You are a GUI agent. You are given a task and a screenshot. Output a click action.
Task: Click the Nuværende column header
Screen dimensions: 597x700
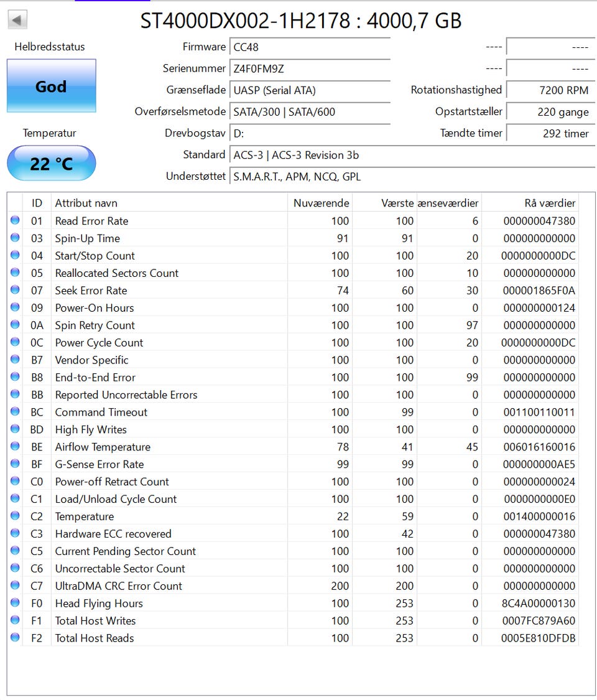(320, 203)
